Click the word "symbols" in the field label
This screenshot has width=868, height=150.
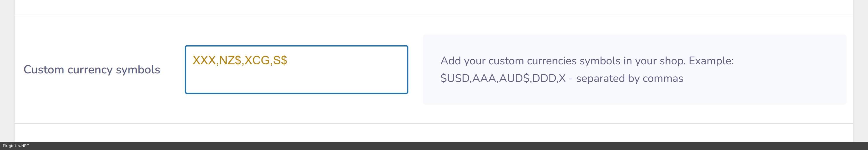tap(138, 69)
